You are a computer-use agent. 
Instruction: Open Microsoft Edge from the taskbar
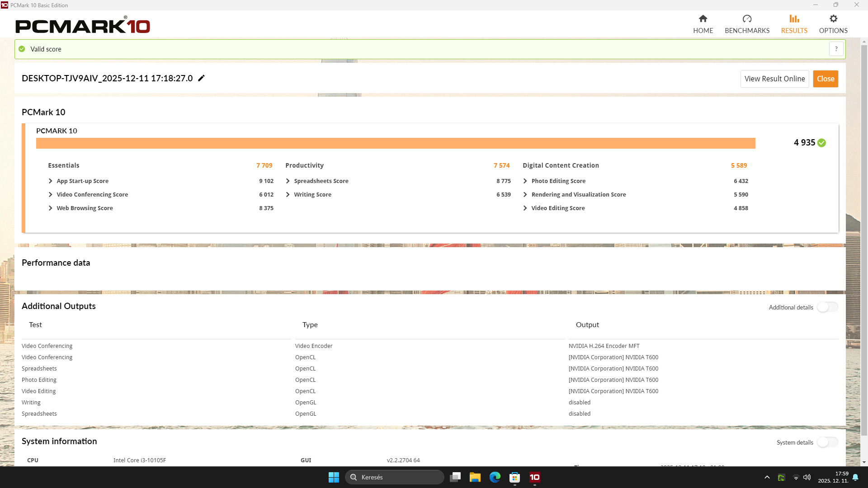coord(495,477)
